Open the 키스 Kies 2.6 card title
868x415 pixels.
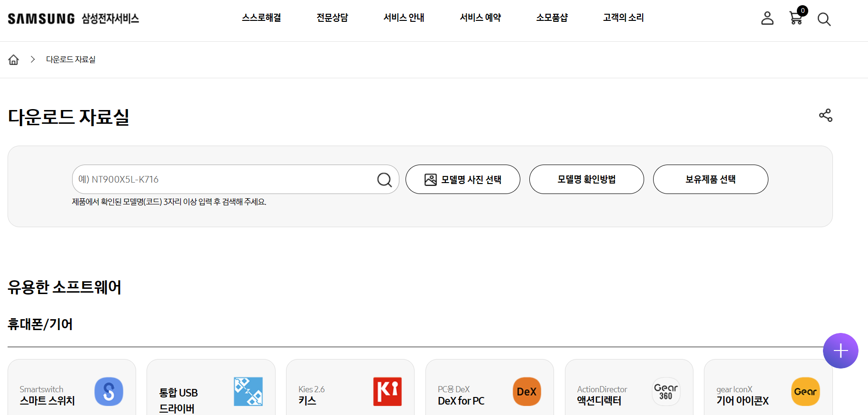(x=307, y=401)
